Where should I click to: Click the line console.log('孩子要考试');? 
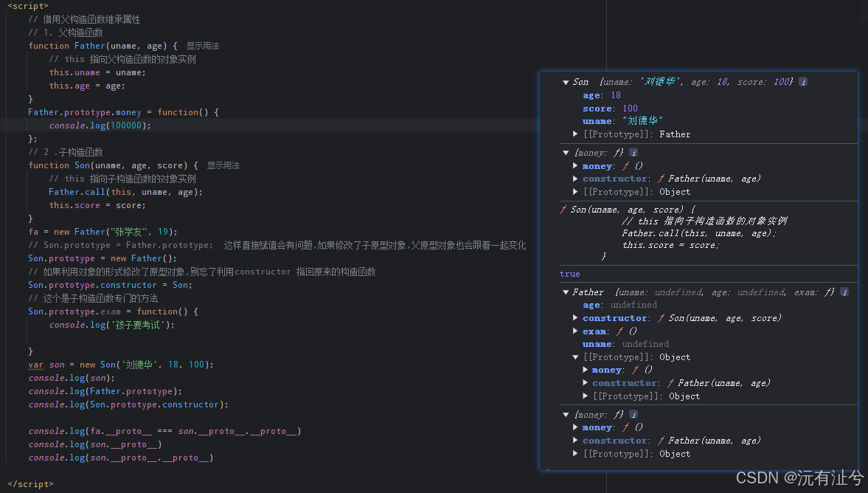click(x=112, y=325)
